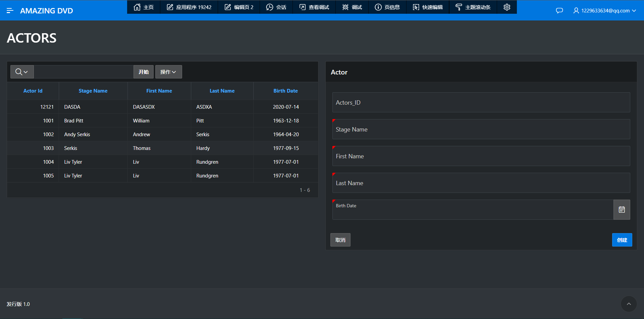This screenshot has width=644, height=319.
Task: Open the Birth Date calendar picker
Action: 622,210
